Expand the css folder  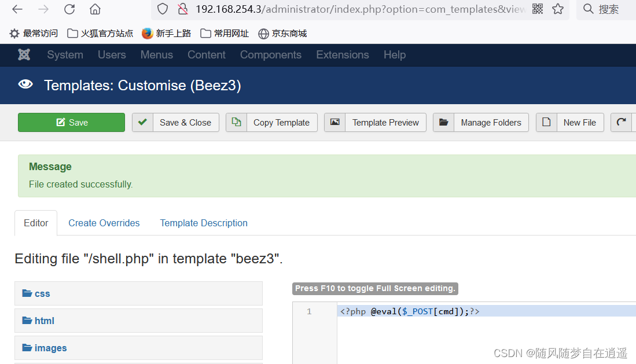click(x=138, y=293)
